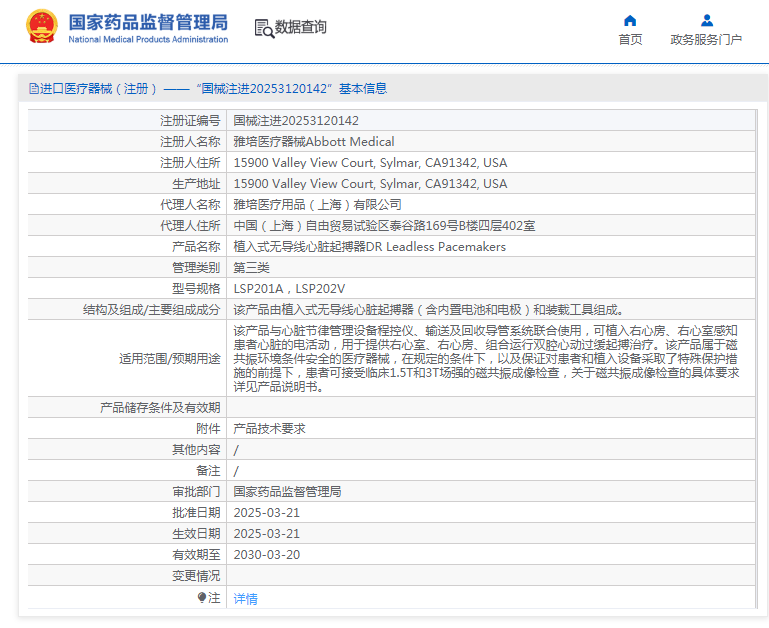Click the bulb icon beside 注
Screen dimensions: 769x628
click(x=202, y=597)
